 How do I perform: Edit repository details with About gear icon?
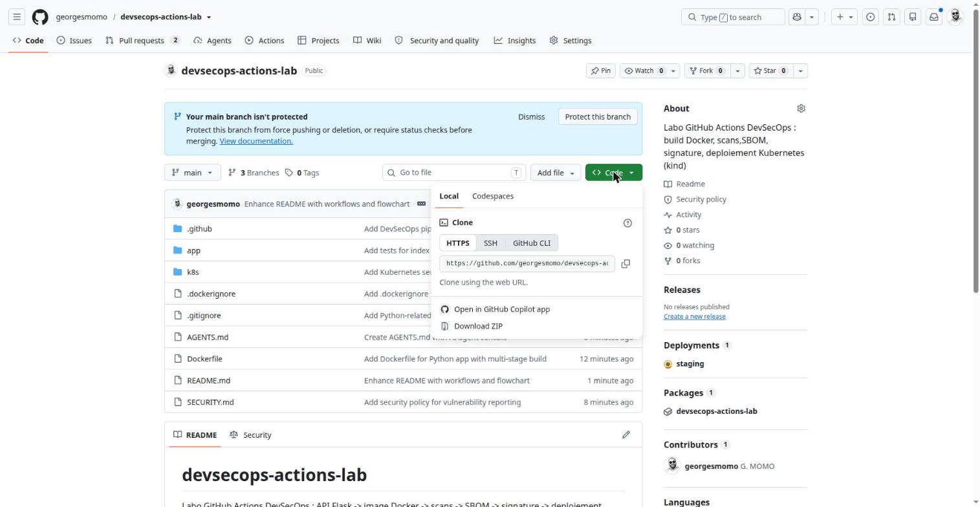click(801, 109)
